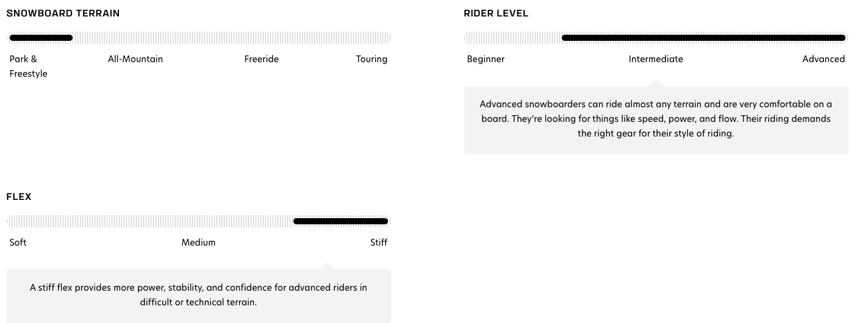
Task: Click the black Flex range bar
Action: (x=340, y=221)
